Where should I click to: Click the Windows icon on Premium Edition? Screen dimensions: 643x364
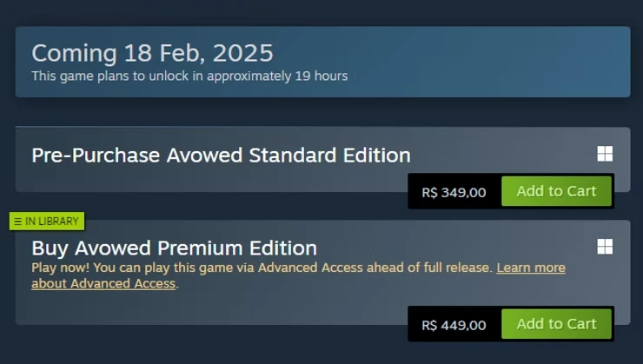coord(605,247)
